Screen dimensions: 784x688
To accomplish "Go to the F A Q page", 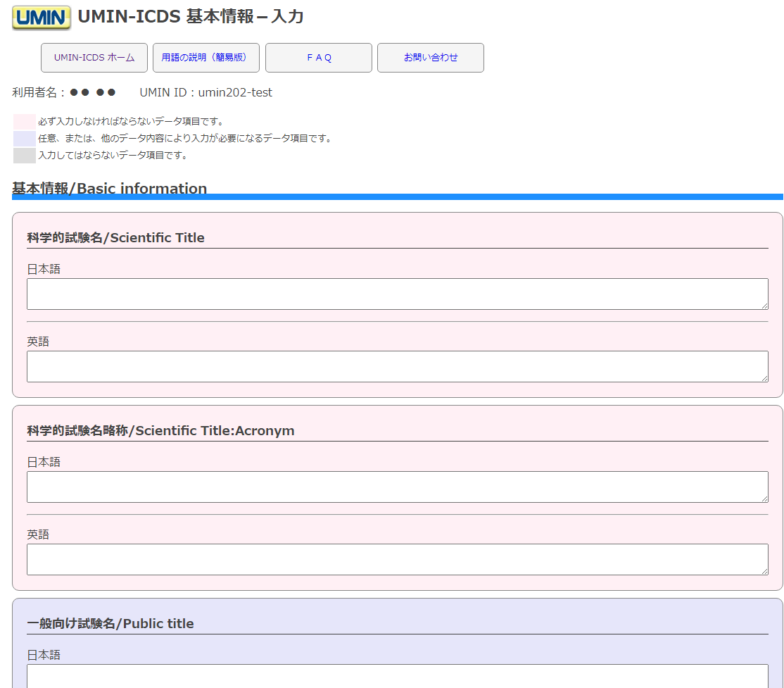I will 318,58.
